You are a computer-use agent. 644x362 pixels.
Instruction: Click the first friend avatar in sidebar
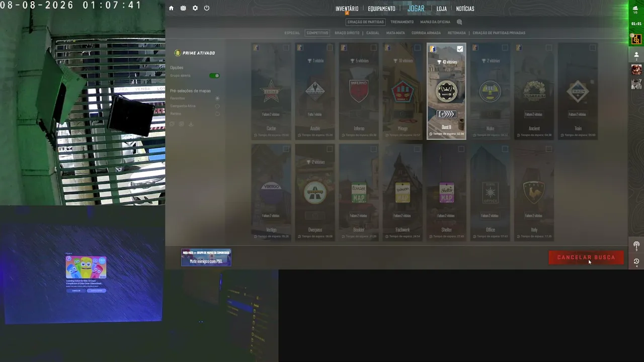(636, 70)
